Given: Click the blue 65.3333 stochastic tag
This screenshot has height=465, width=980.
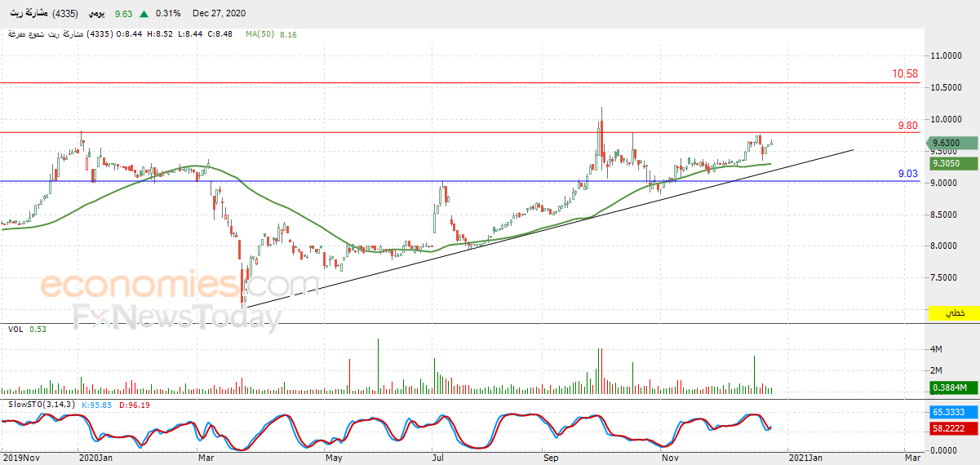Looking at the screenshot, I should pyautogui.click(x=952, y=414).
